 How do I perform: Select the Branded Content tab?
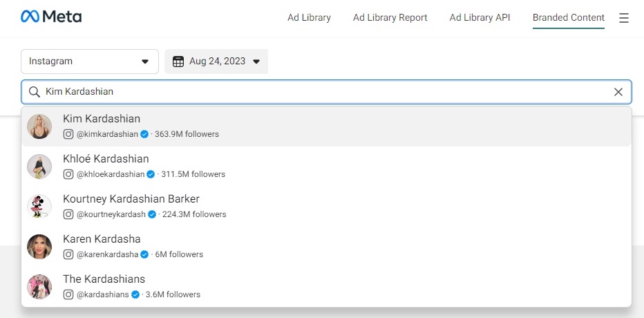coord(569,18)
